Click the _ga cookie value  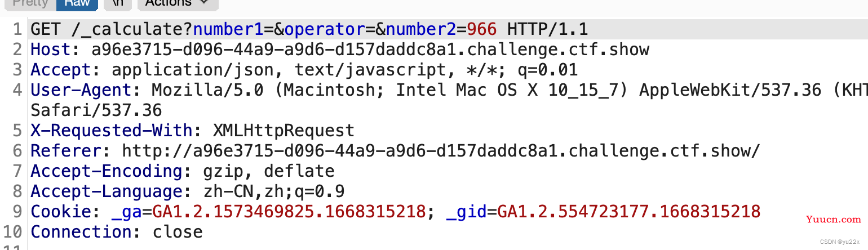(x=289, y=212)
